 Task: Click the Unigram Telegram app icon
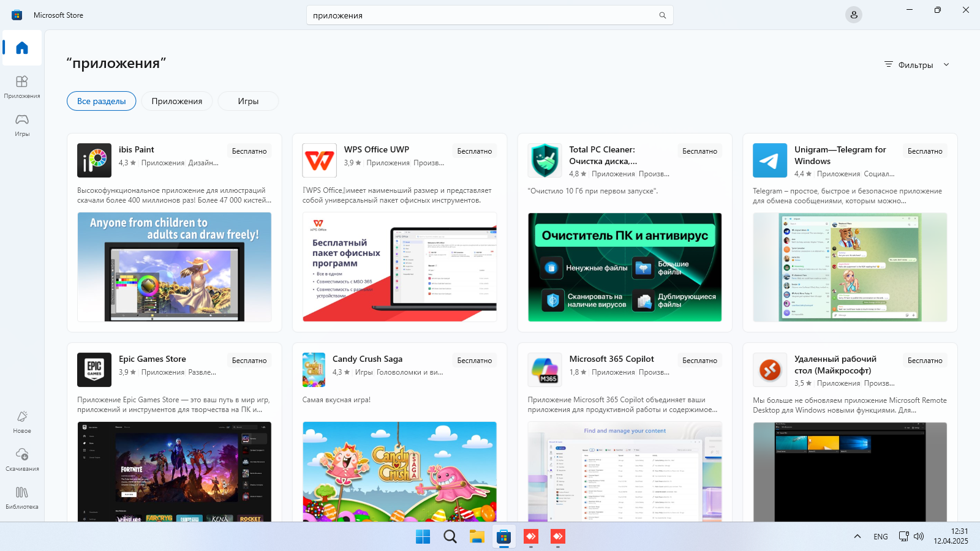pyautogui.click(x=770, y=160)
